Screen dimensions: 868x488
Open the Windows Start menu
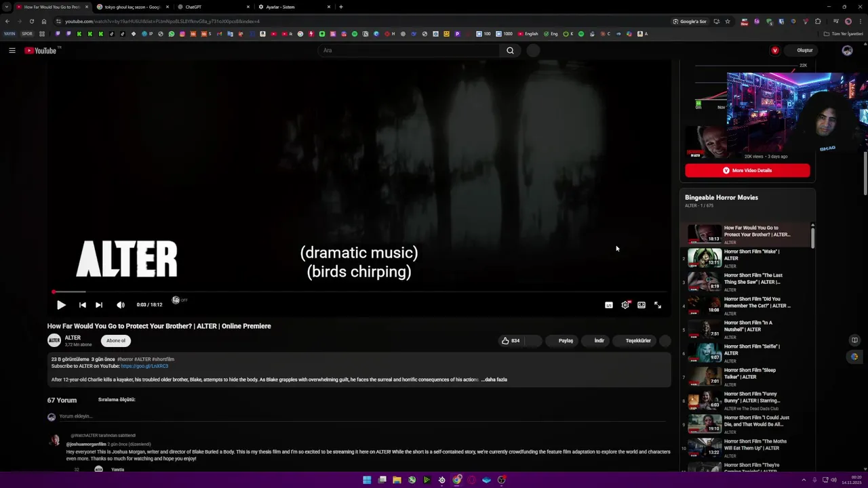click(367, 480)
